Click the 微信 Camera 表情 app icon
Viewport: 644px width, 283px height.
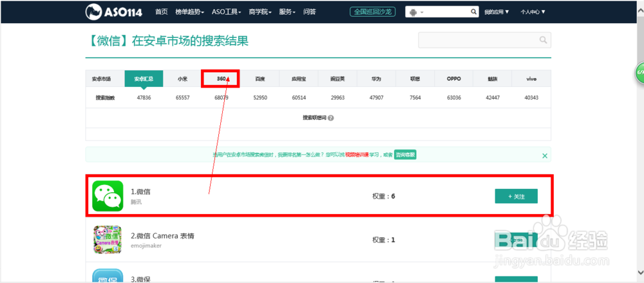108,239
